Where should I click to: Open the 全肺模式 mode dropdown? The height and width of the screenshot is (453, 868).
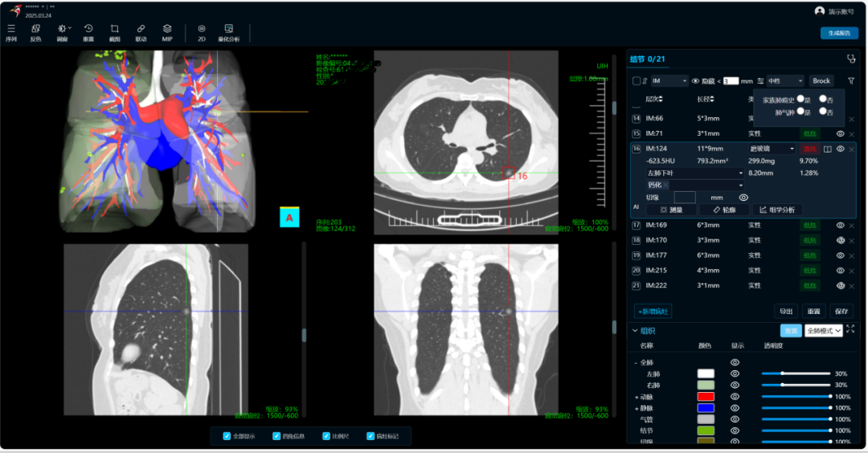pyautogui.click(x=824, y=330)
